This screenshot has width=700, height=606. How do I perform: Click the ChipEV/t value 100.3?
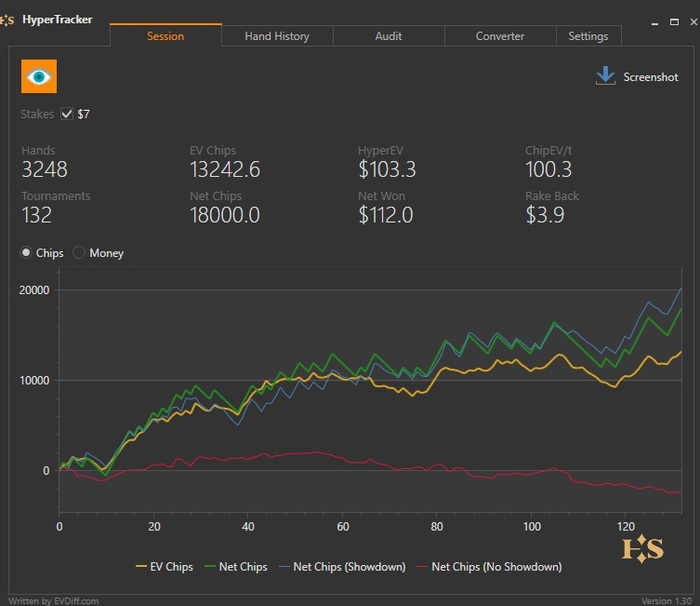pyautogui.click(x=548, y=170)
